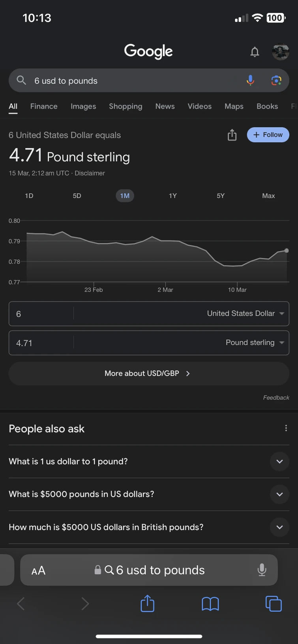Viewport: 298px width, 644px height.
Task: Expand "What is 1 us dollar to 1 pound?"
Action: 279,462
